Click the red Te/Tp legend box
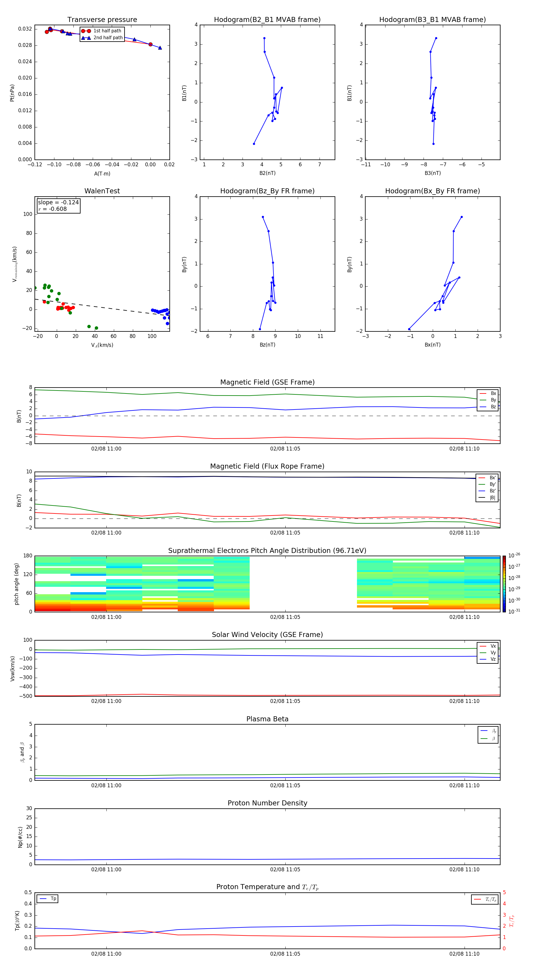The width and height of the screenshot is (535, 980). (x=485, y=899)
